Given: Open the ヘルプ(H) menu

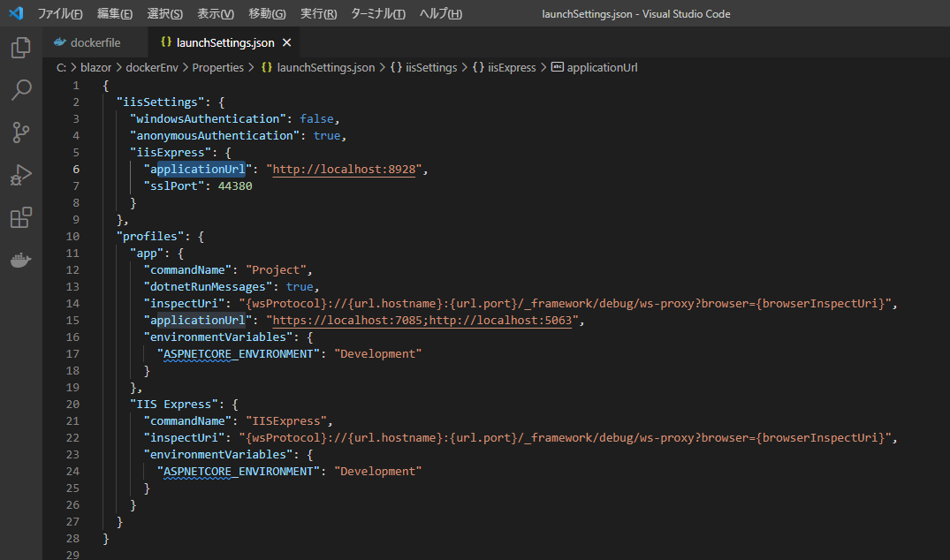Looking at the screenshot, I should [441, 13].
